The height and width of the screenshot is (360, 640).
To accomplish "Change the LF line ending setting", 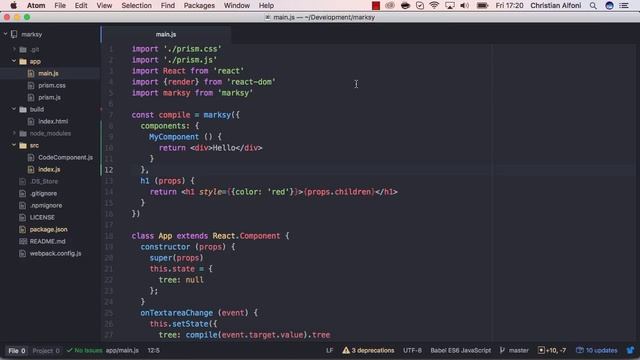I will coord(329,350).
